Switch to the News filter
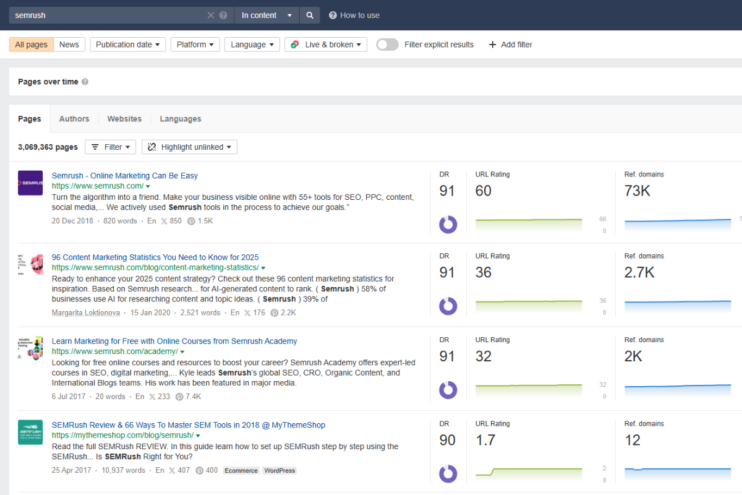Viewport: 742px width, 495px height. pyautogui.click(x=69, y=44)
